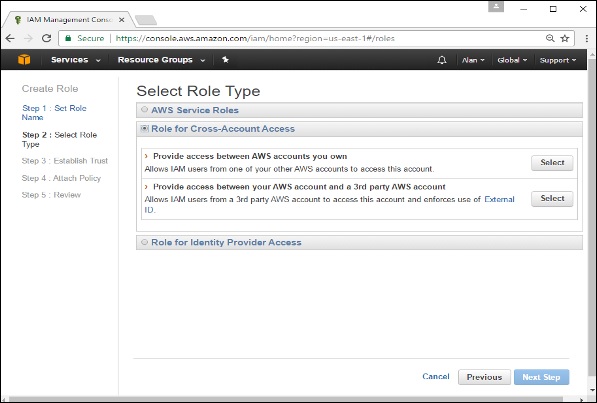597x403 pixels.
Task: Choose the Role for Identity Provider Access radio
Action: [x=144, y=242]
